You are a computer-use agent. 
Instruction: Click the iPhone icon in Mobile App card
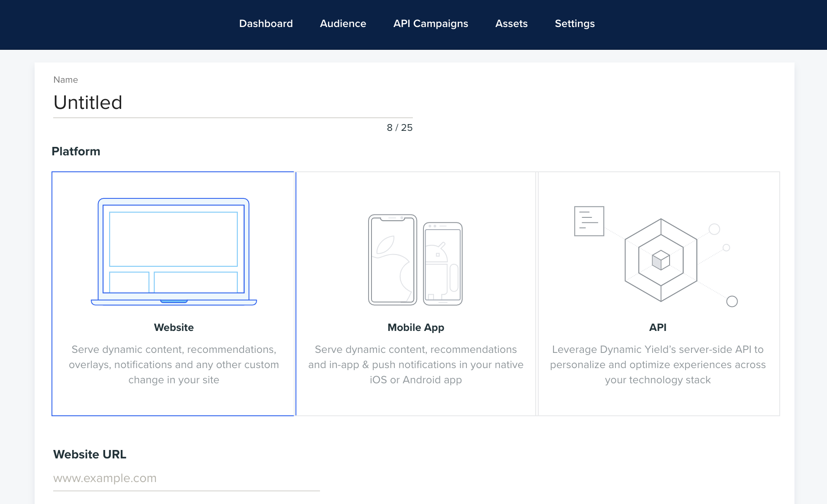392,260
